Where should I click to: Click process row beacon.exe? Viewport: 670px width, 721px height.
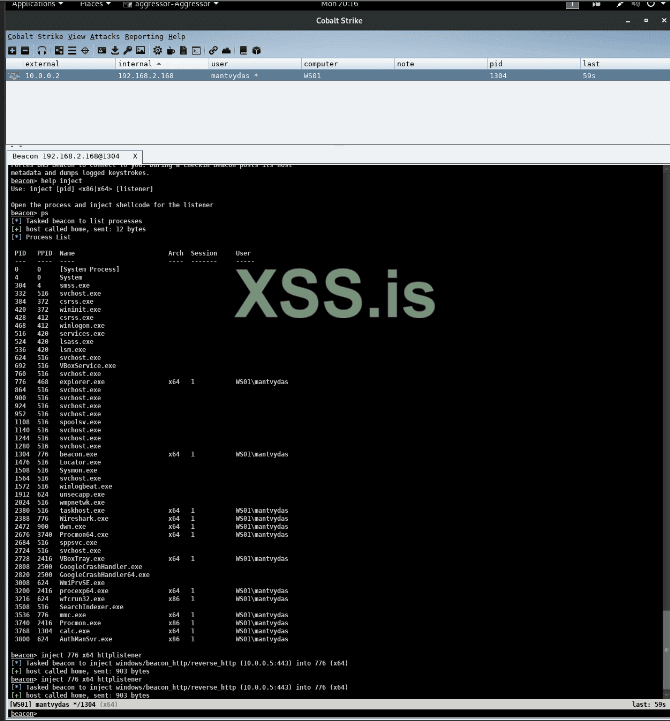coord(151,454)
